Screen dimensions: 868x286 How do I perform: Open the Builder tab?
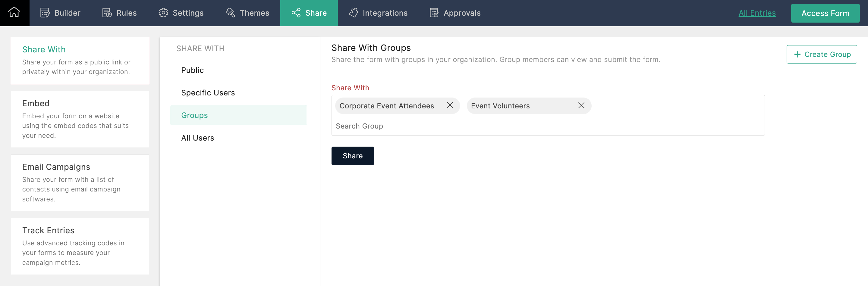tap(60, 13)
